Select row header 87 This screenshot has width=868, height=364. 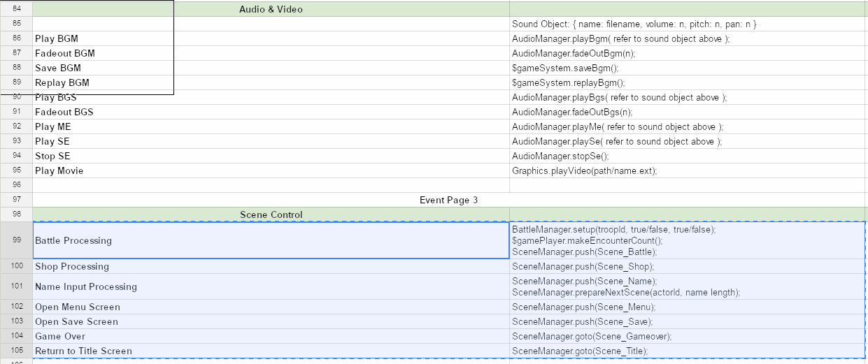pos(16,53)
